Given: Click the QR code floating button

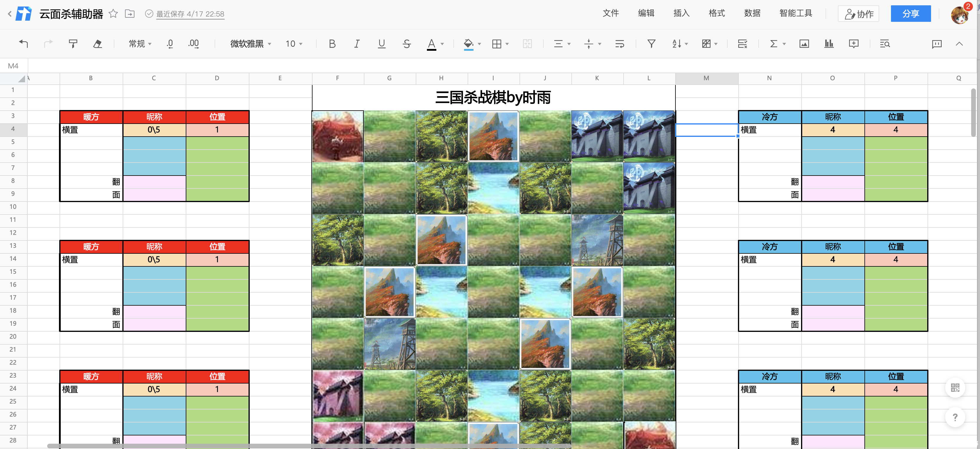Looking at the screenshot, I should tap(955, 388).
